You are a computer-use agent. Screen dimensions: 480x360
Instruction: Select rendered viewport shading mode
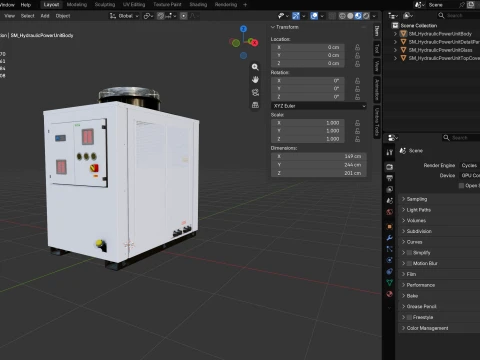(x=366, y=16)
